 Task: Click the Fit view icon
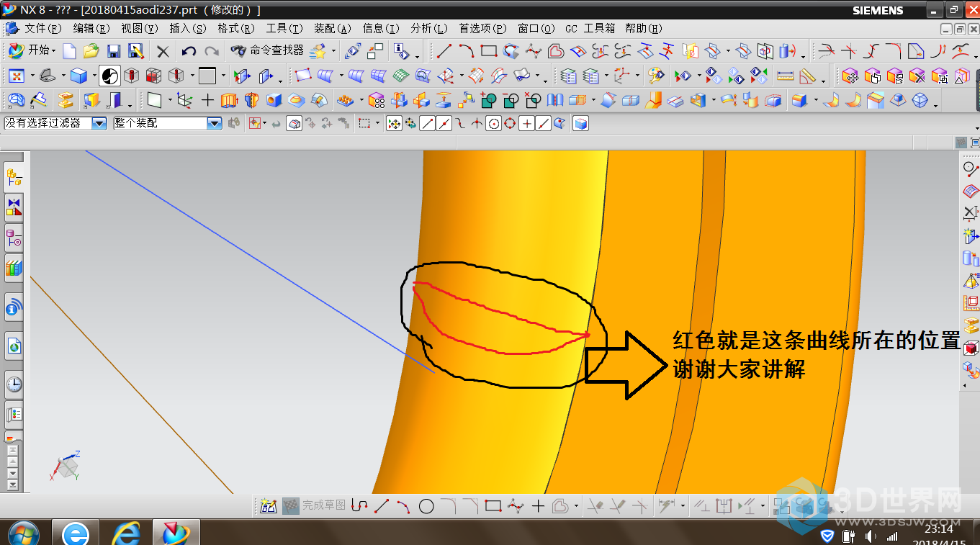pyautogui.click(x=17, y=76)
